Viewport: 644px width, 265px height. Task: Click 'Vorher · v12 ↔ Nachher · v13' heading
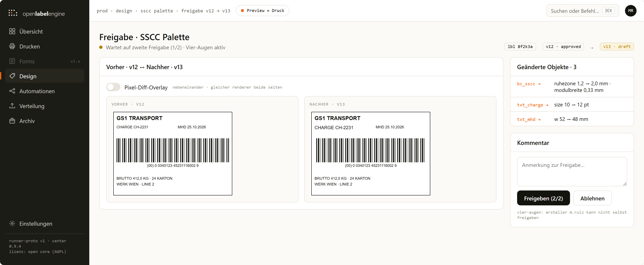coord(144,67)
